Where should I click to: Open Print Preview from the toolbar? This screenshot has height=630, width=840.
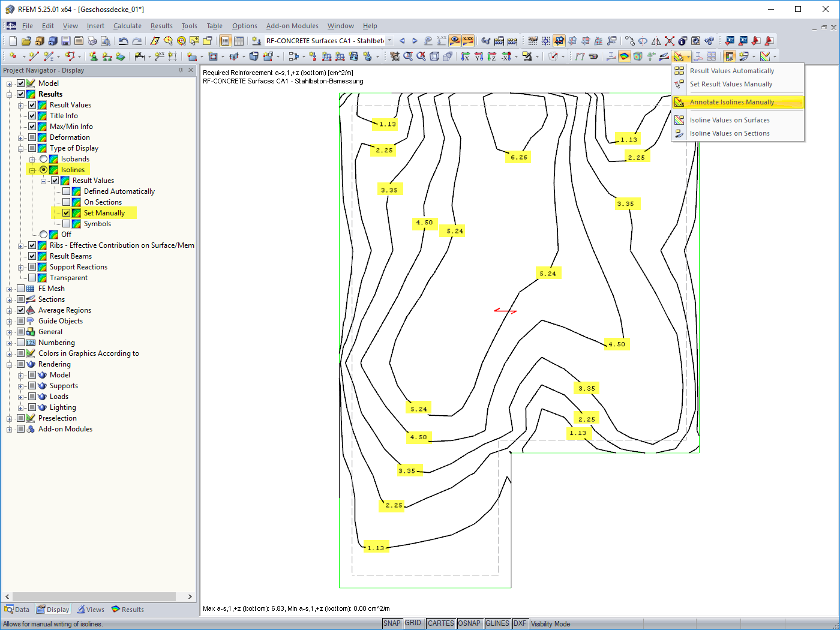(106, 41)
